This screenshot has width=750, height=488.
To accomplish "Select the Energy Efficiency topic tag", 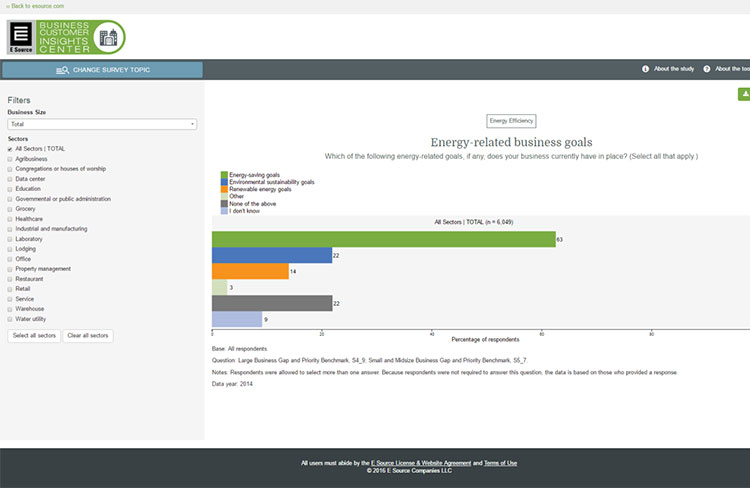I will point(511,121).
